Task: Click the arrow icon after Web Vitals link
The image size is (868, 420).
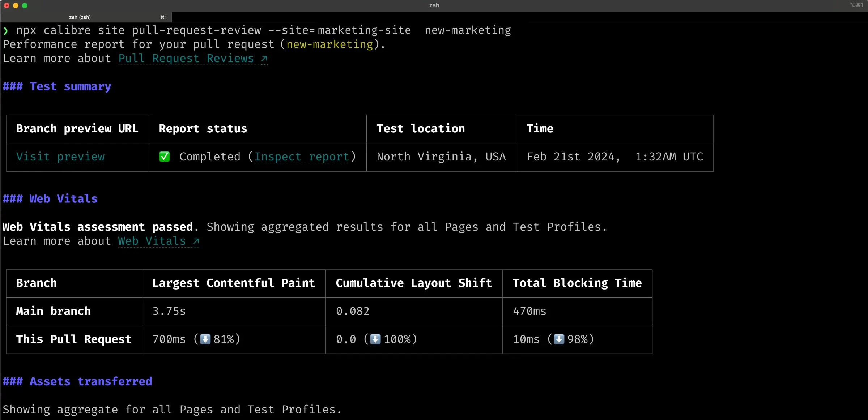Action: (196, 241)
